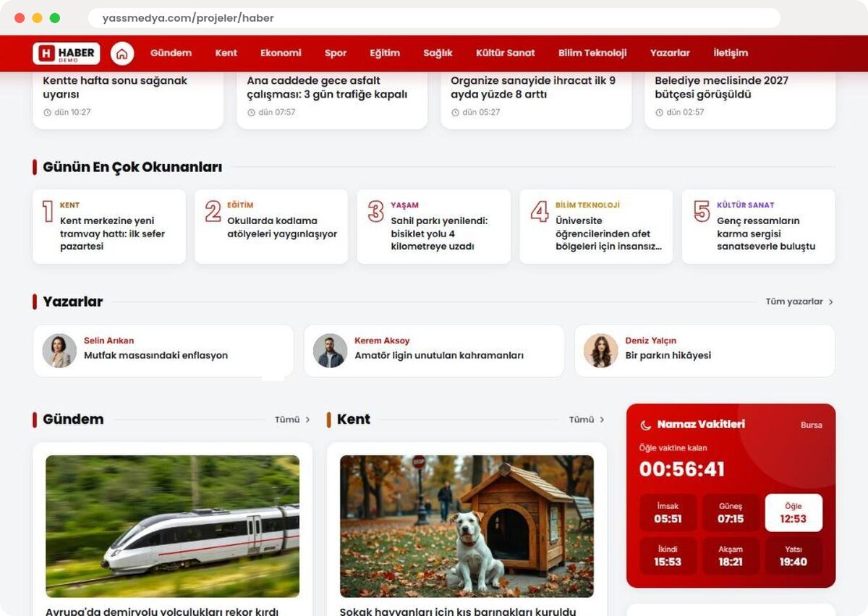Viewport: 868px width, 616px height.
Task: Select Sağlık in the navigation bar
Action: pos(438,54)
